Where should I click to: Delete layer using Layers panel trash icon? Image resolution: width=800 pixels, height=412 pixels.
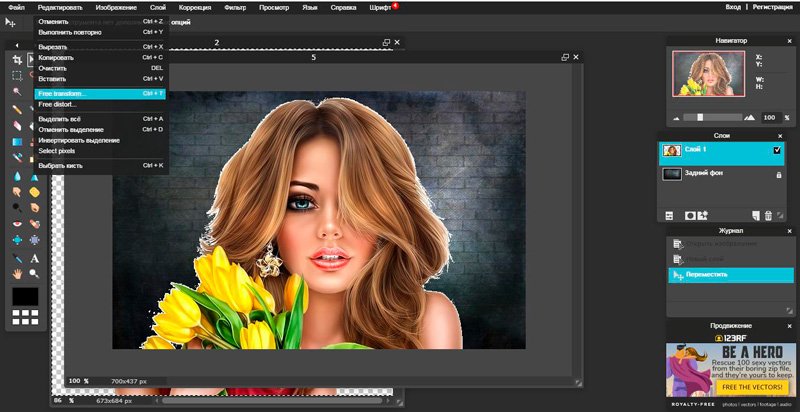click(768, 215)
